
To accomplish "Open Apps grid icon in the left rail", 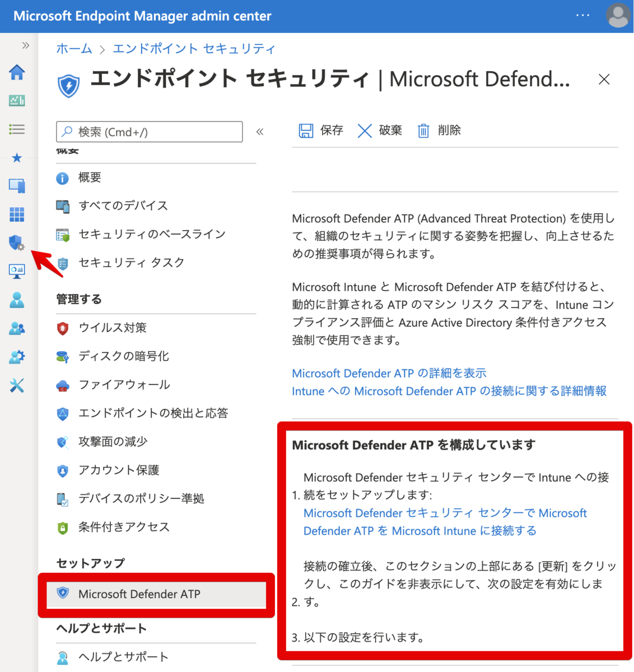I will point(17,214).
